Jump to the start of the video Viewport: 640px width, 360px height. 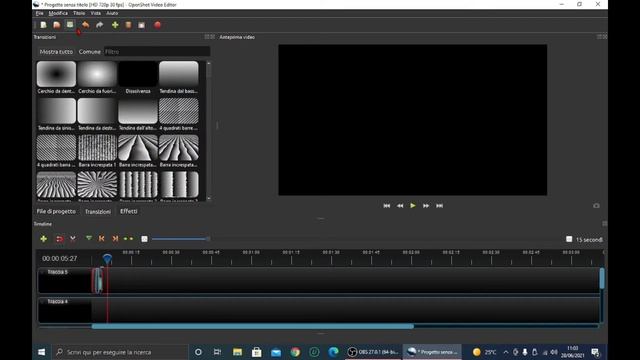click(x=387, y=206)
